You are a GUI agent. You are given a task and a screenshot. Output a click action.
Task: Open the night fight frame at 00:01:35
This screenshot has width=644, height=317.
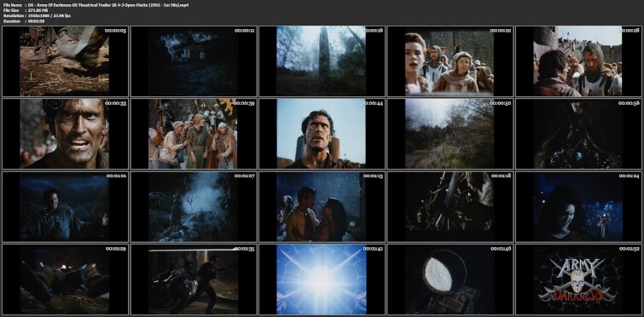coord(194,280)
